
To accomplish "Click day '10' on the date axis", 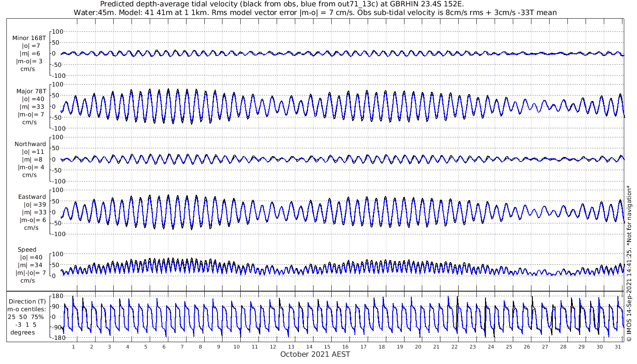I will tap(237, 346).
